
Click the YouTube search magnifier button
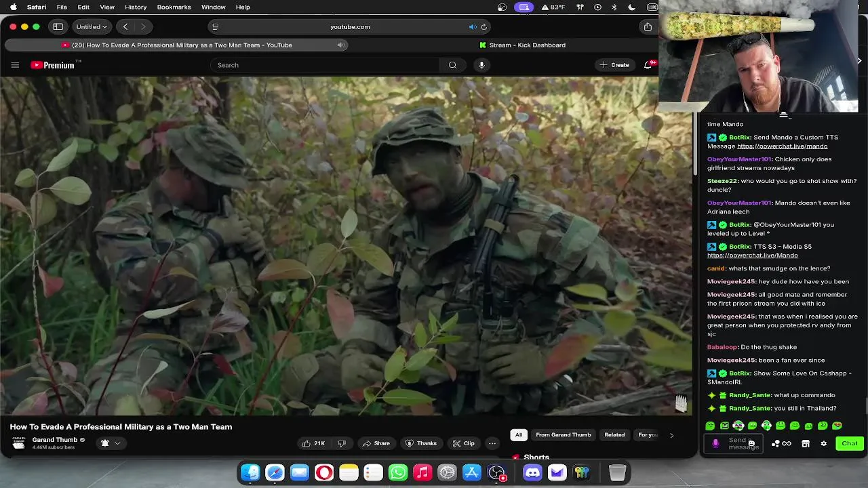pos(452,65)
